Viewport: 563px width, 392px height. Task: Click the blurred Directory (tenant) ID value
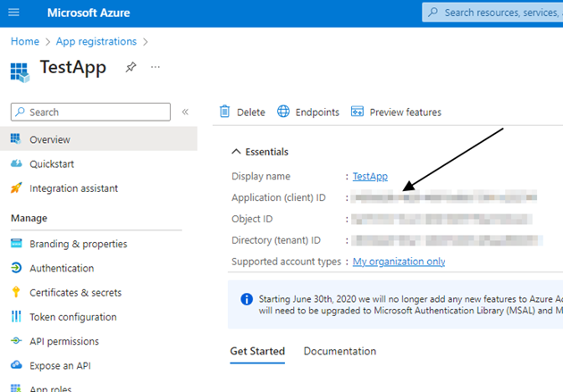[447, 240]
